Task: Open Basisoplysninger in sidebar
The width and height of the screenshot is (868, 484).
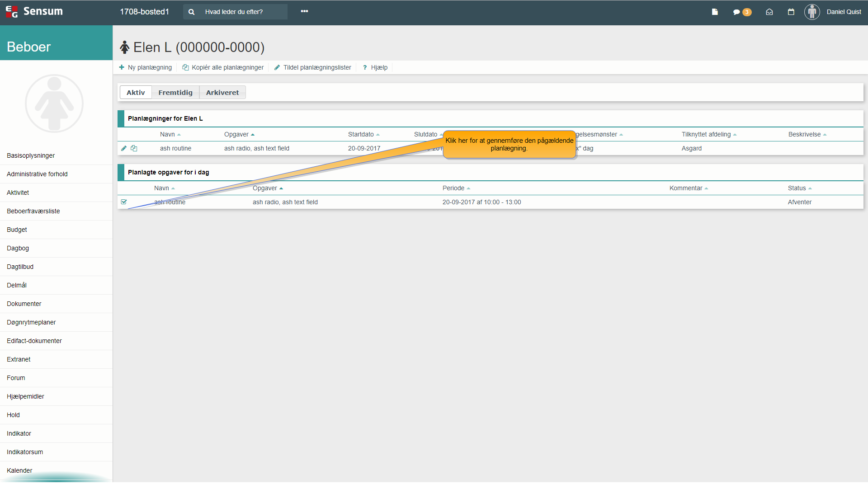Action: pyautogui.click(x=56, y=155)
